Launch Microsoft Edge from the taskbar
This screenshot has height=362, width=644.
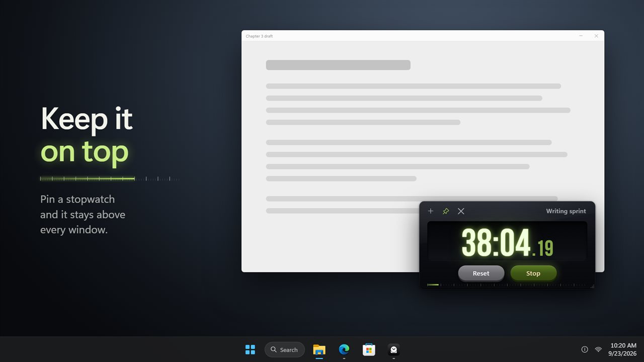click(x=344, y=349)
